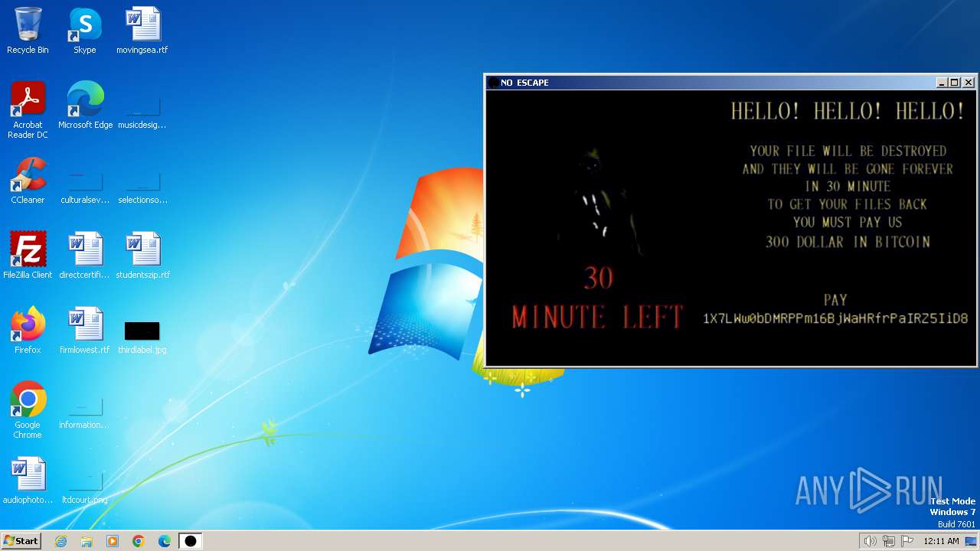Open Chrome from the taskbar
This screenshot has width=980, height=551.
pos(139,541)
